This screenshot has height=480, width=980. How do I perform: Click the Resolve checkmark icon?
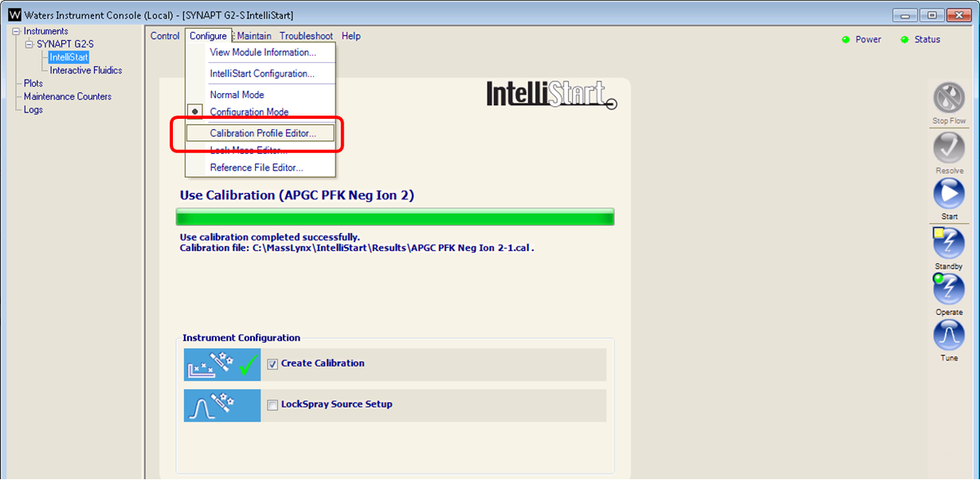pyautogui.click(x=949, y=148)
